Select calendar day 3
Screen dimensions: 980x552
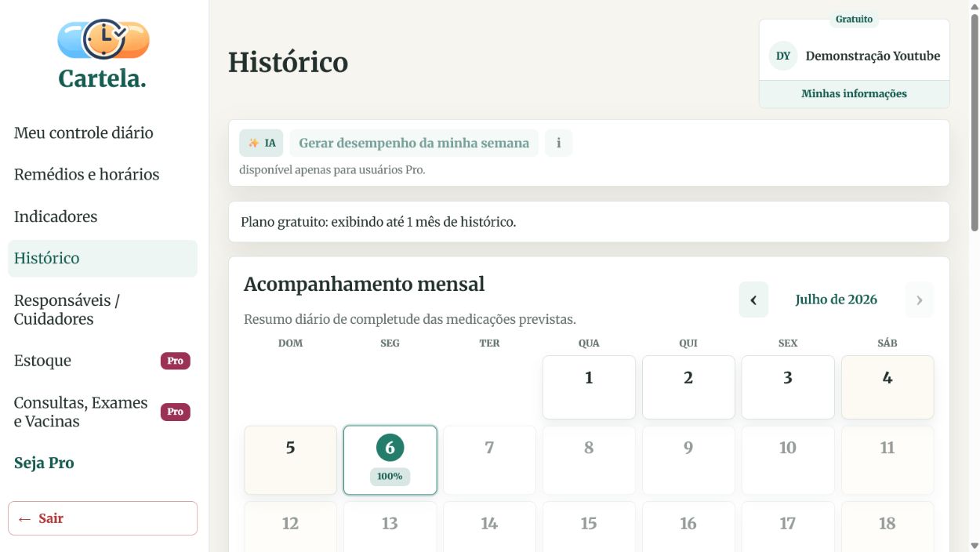pos(788,387)
